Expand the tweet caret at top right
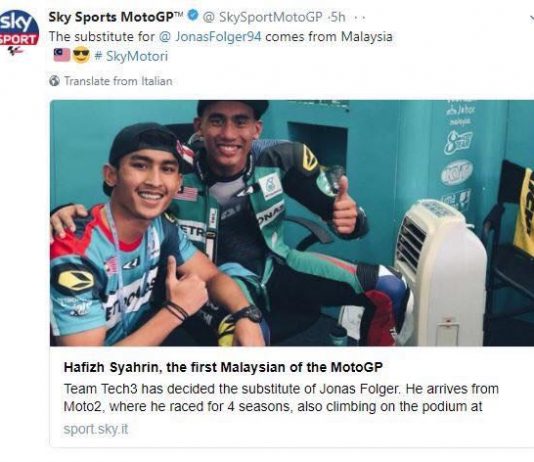 tap(531, 18)
